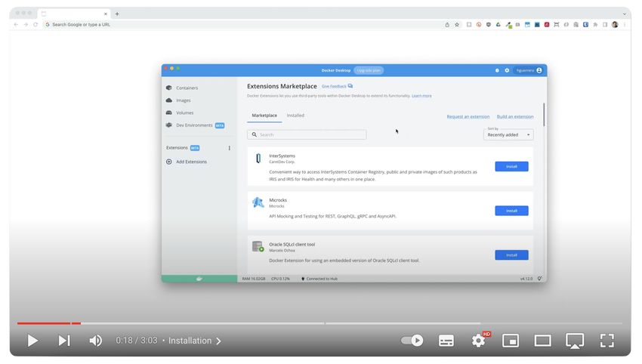
Task: Mute the video volume
Action: pos(96,341)
